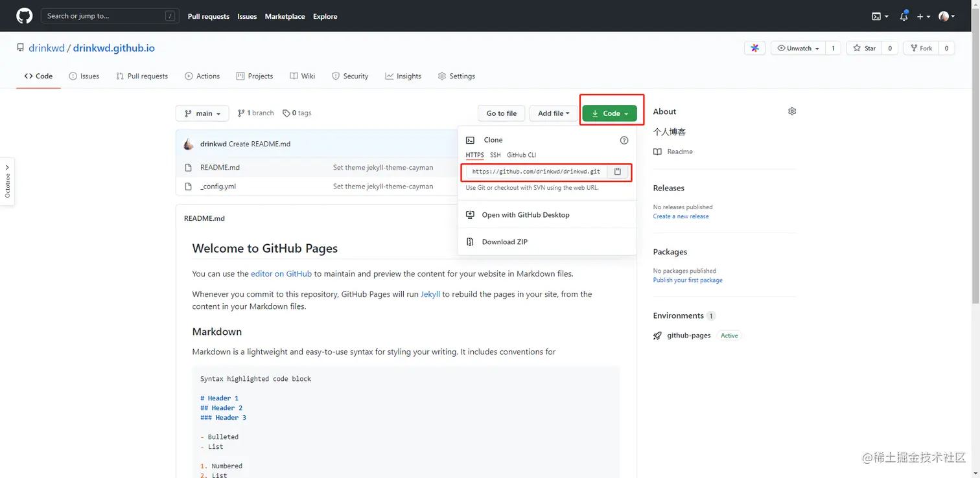Click the Readme book icon in About
Screen dimensions: 980x478
click(657, 152)
